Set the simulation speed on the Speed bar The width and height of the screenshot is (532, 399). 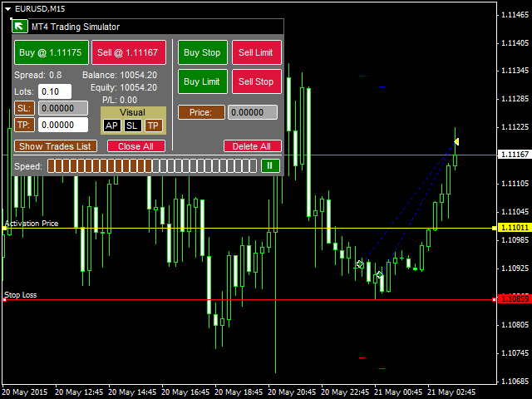[x=152, y=166]
